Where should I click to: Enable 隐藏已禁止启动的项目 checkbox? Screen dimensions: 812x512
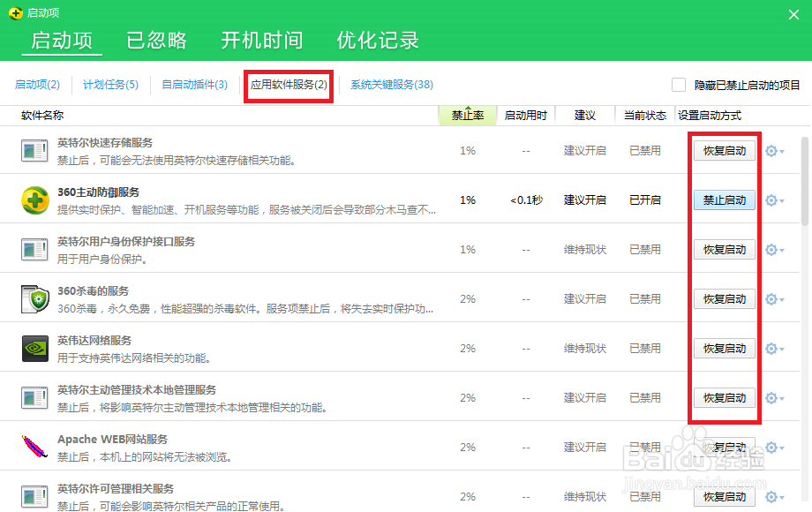(679, 85)
